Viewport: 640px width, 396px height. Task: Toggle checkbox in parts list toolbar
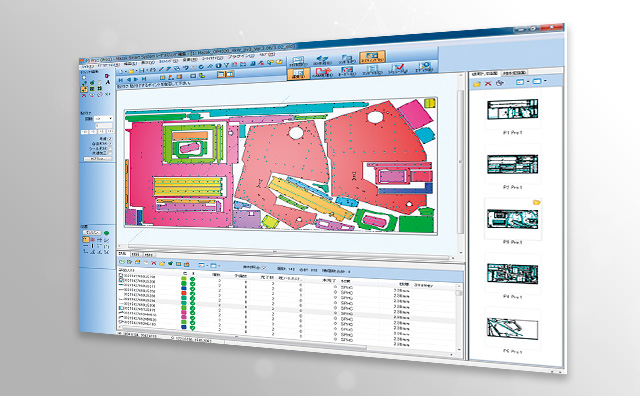tap(264, 268)
